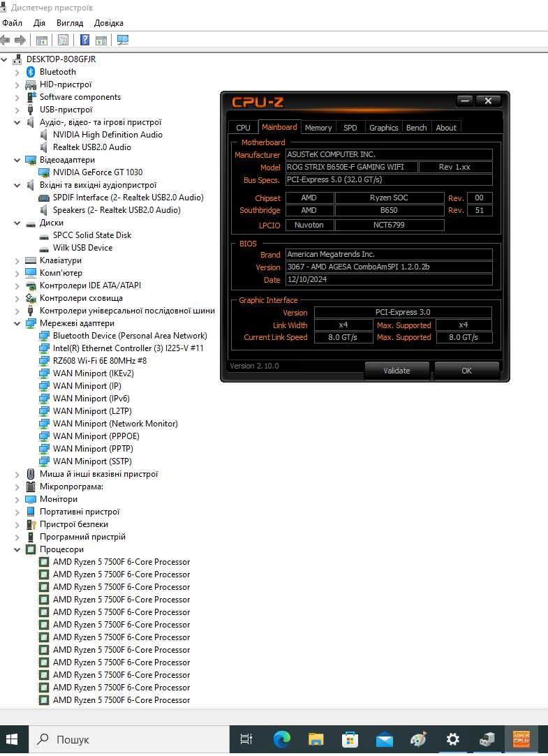Screen dimensions: 548x756
Task: Collapse the Мережеві адаптери category
Action: pyautogui.click(x=17, y=323)
